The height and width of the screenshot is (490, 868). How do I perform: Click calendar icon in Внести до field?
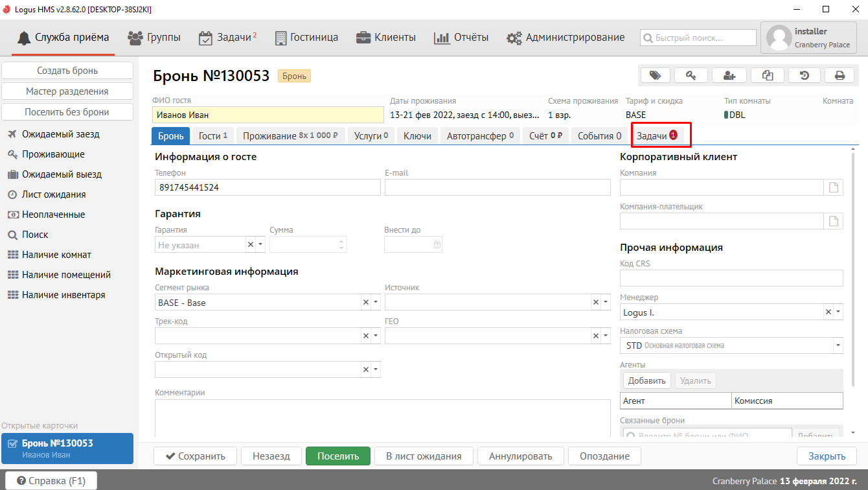(x=437, y=245)
